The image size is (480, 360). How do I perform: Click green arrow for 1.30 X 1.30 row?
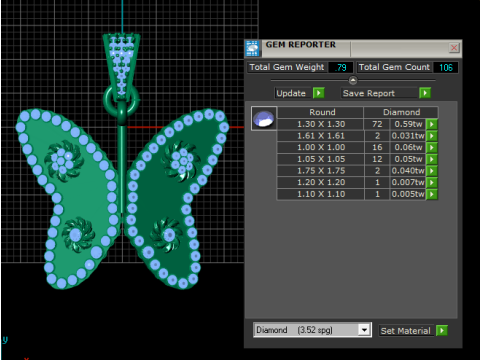(x=432, y=124)
